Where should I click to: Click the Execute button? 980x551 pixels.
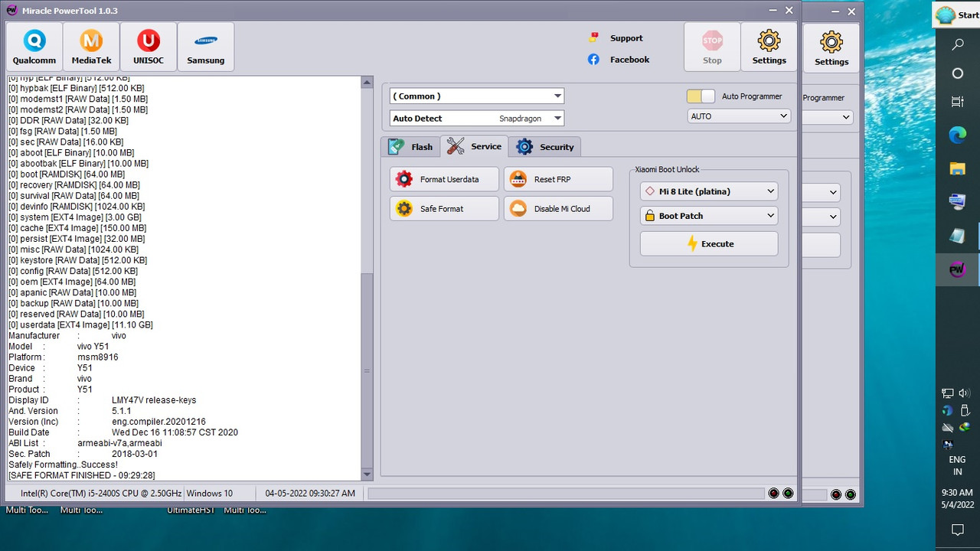[709, 243]
